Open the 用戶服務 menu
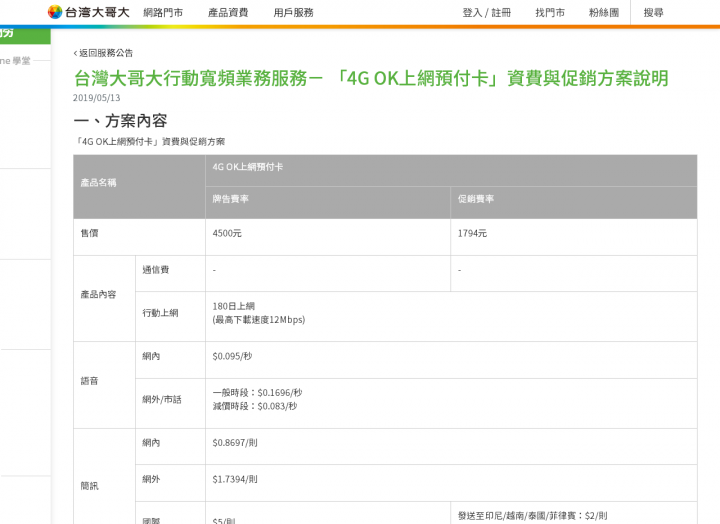The width and height of the screenshot is (720, 524). pyautogui.click(x=293, y=12)
